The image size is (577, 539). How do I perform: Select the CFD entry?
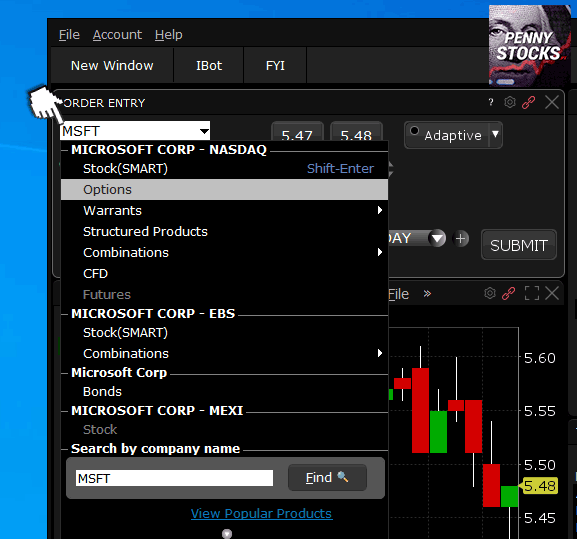[x=224, y=273]
